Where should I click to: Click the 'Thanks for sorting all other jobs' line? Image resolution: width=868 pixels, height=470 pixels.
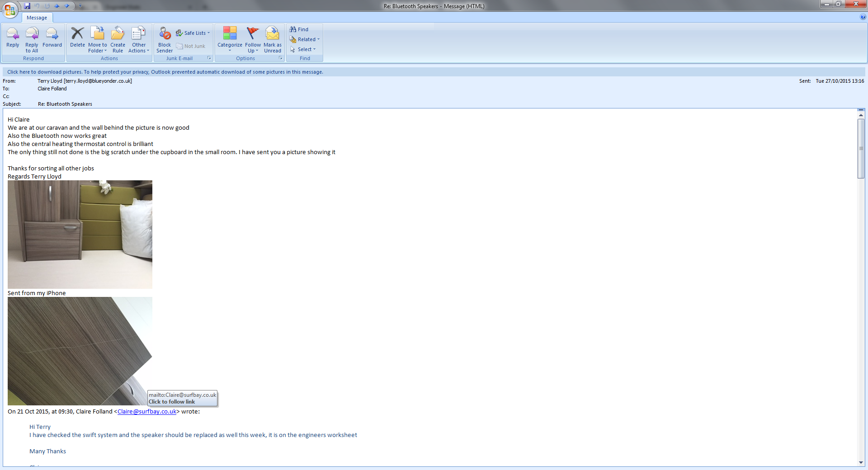[x=51, y=169]
